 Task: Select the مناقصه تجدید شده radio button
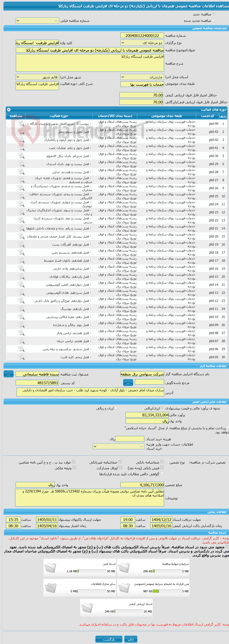[213, 20]
